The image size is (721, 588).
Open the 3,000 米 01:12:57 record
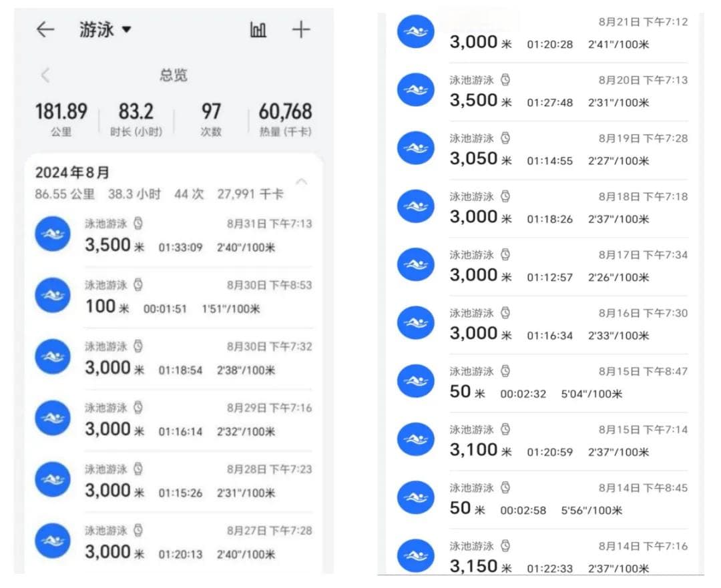coord(543,267)
